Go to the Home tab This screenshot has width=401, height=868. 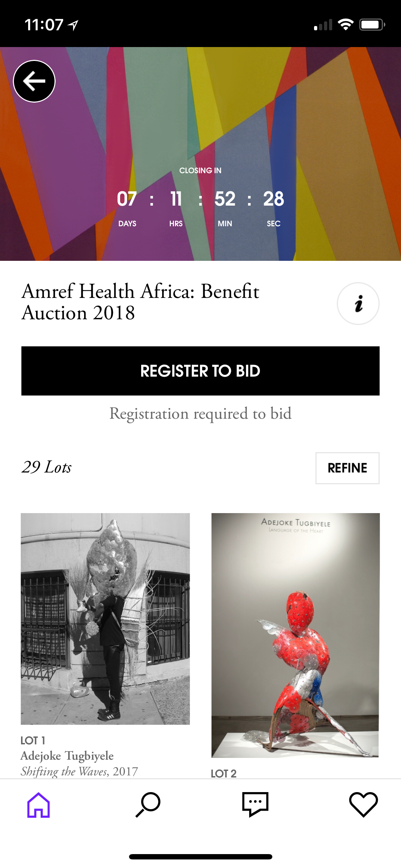coord(38,805)
